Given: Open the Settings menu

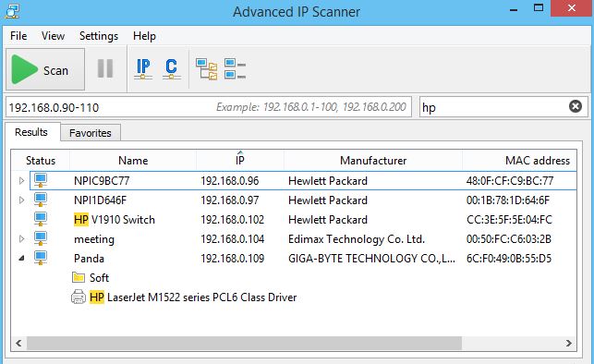Looking at the screenshot, I should pos(99,36).
